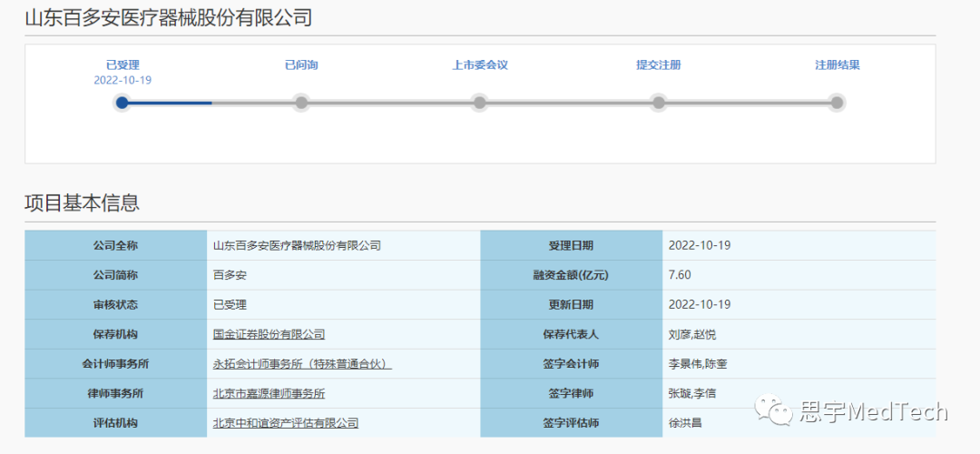Click the 评估机构 label cell
Viewport: 980px width, 454px height.
115,423
